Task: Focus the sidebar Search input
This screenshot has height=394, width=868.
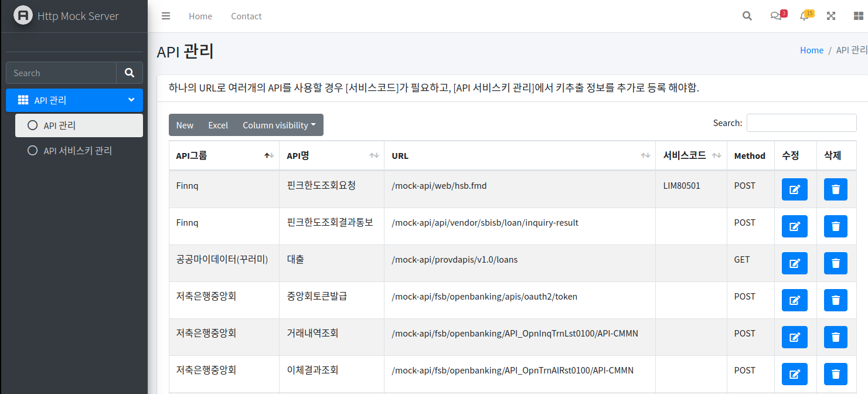Action: pos(61,73)
